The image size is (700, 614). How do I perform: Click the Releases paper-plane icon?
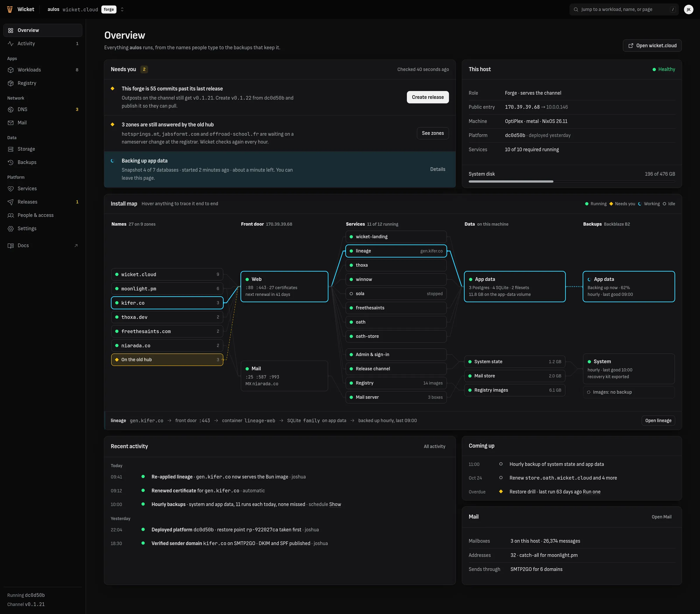pos(10,202)
